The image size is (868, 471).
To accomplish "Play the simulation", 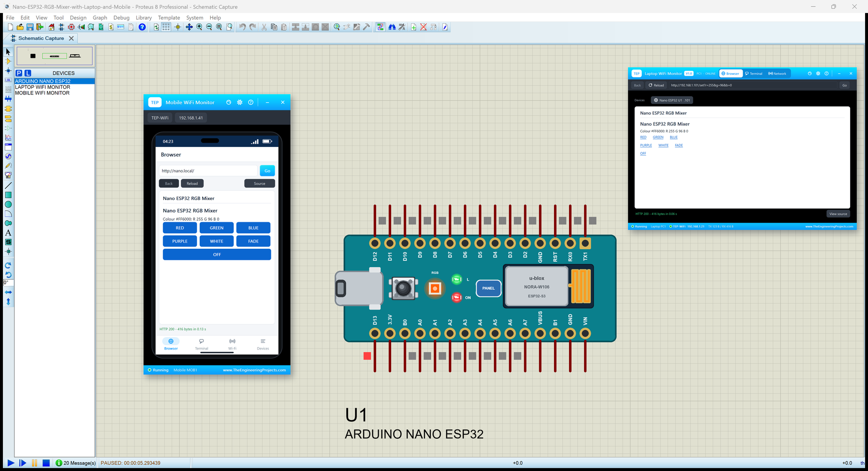I will (x=11, y=463).
